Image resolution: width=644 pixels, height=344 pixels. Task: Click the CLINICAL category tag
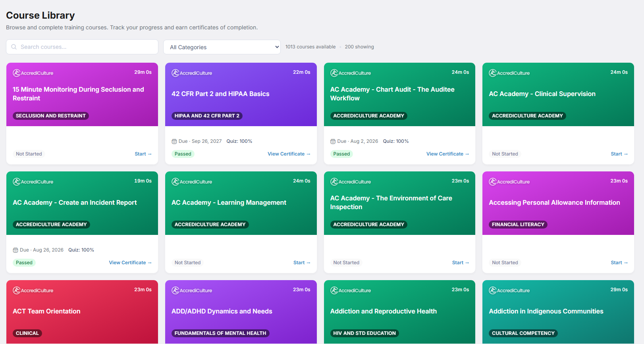[27, 333]
